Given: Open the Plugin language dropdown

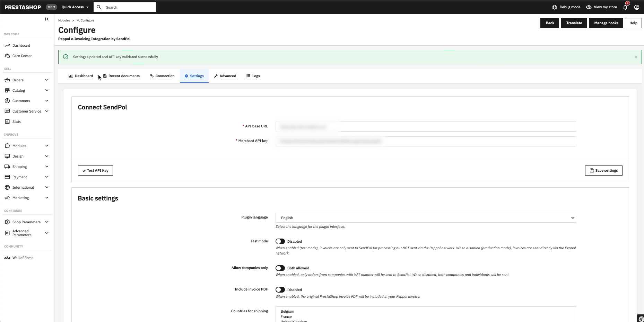Looking at the screenshot, I should tap(426, 218).
